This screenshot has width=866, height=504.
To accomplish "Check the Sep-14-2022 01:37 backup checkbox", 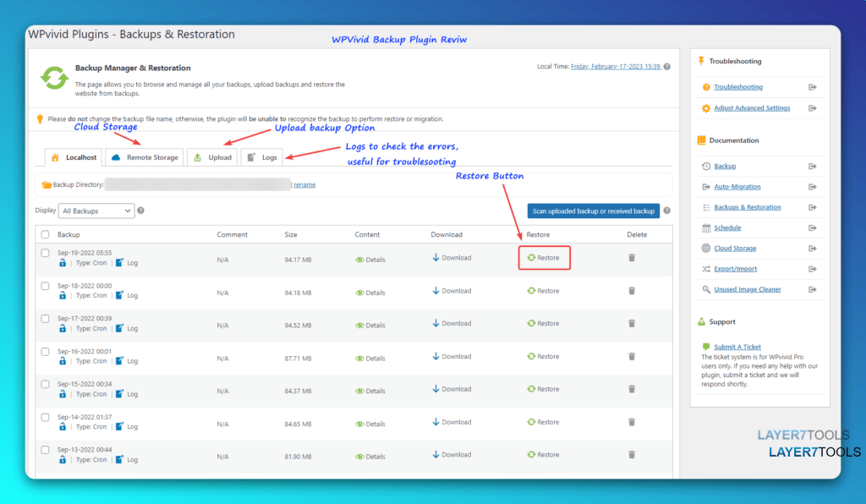I will coord(46,418).
